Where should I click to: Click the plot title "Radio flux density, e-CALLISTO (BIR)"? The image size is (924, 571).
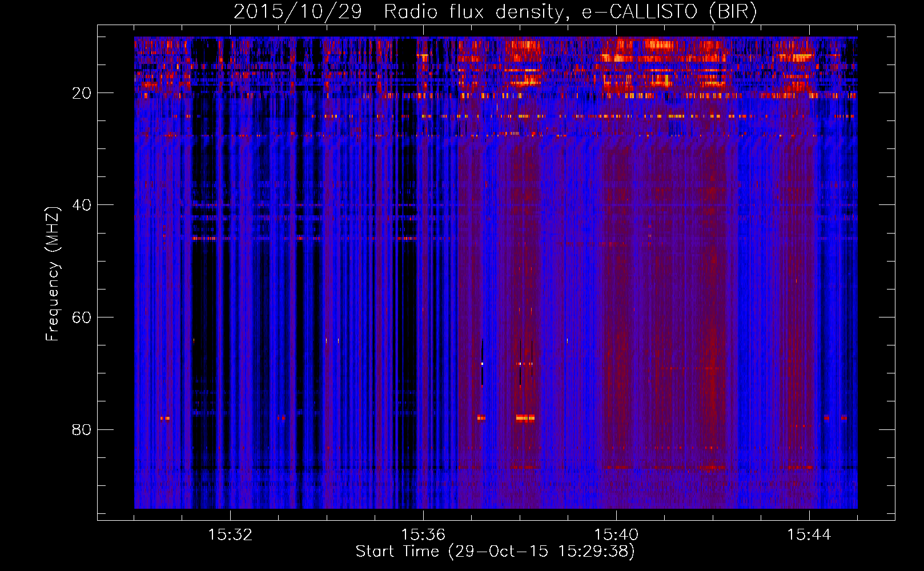(571, 12)
